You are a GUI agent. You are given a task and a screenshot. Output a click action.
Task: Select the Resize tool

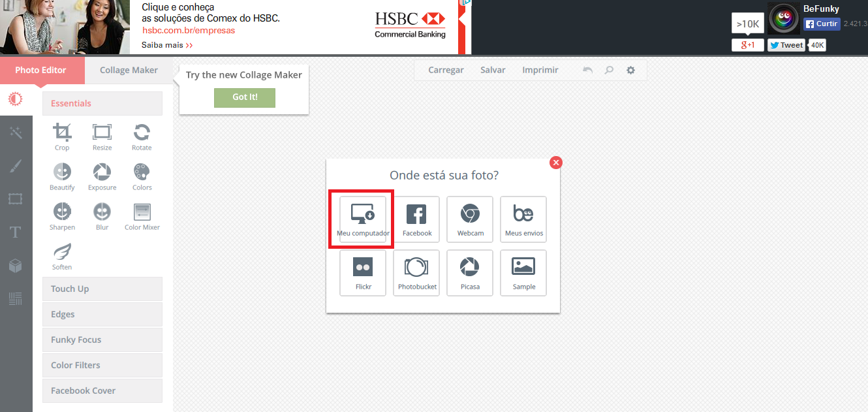(102, 137)
